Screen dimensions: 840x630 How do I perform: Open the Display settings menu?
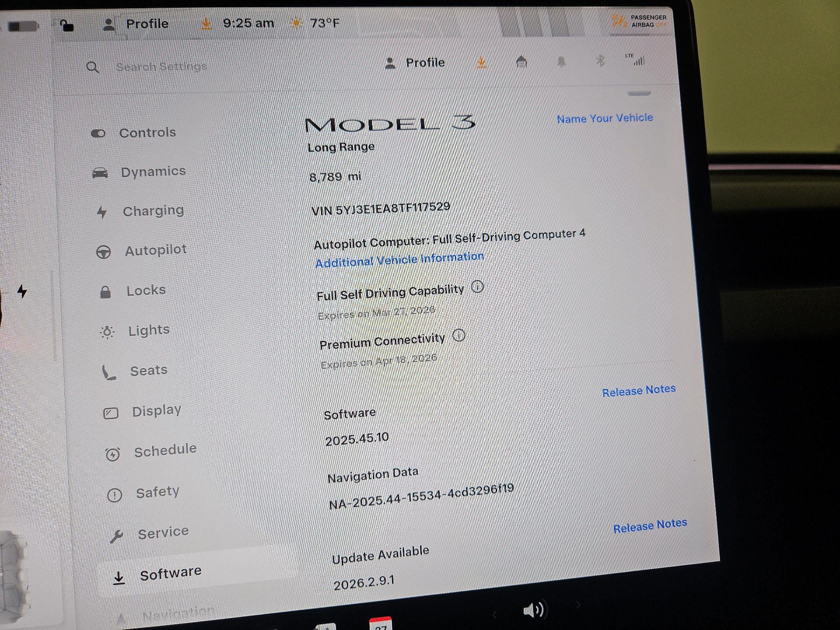[x=142, y=411]
